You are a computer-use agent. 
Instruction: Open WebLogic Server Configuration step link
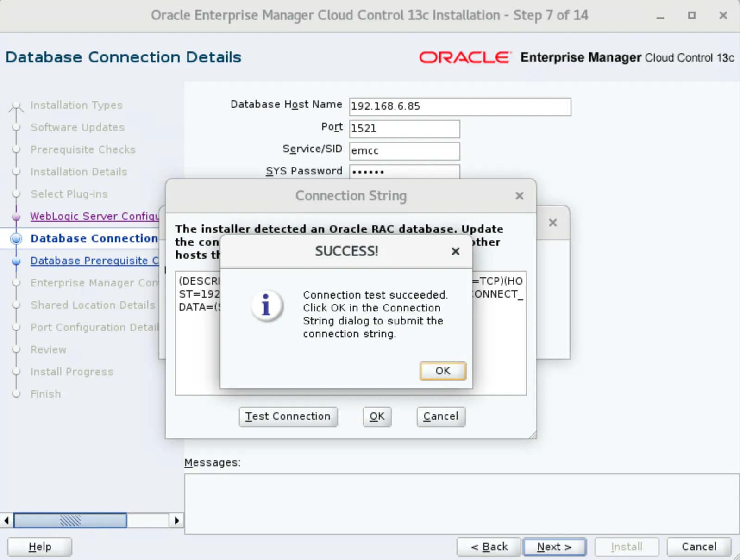[x=94, y=216]
